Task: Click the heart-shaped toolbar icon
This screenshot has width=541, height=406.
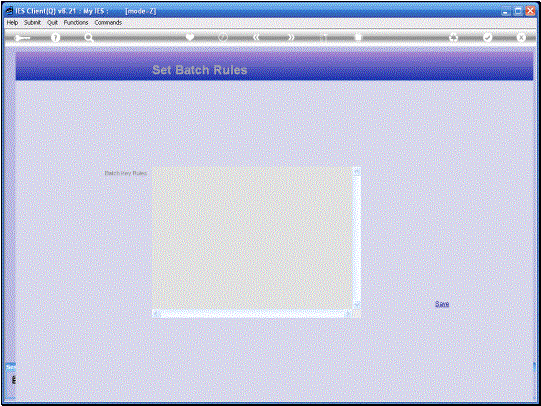Action: (190, 37)
